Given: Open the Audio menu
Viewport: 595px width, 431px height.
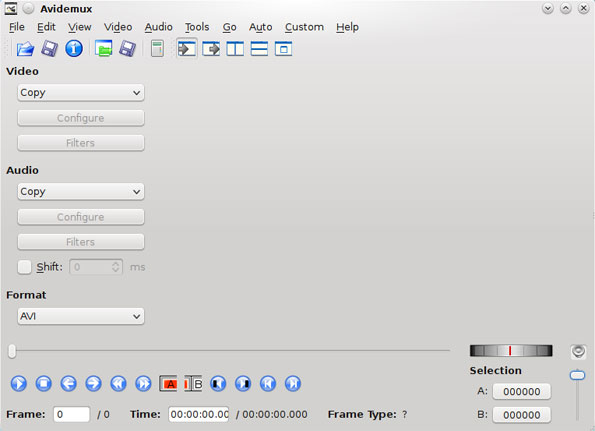Looking at the screenshot, I should point(159,27).
